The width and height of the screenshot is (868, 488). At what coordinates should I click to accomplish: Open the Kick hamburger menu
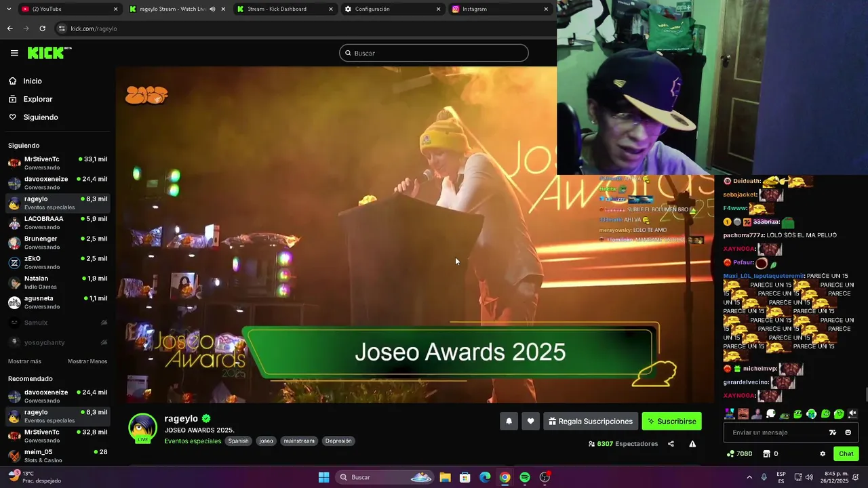(14, 53)
